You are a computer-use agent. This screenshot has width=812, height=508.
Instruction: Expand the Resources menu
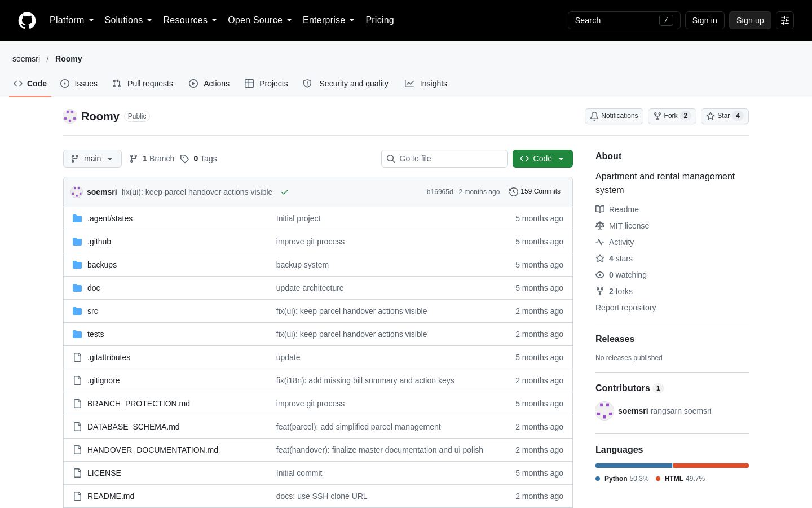pos(190,20)
